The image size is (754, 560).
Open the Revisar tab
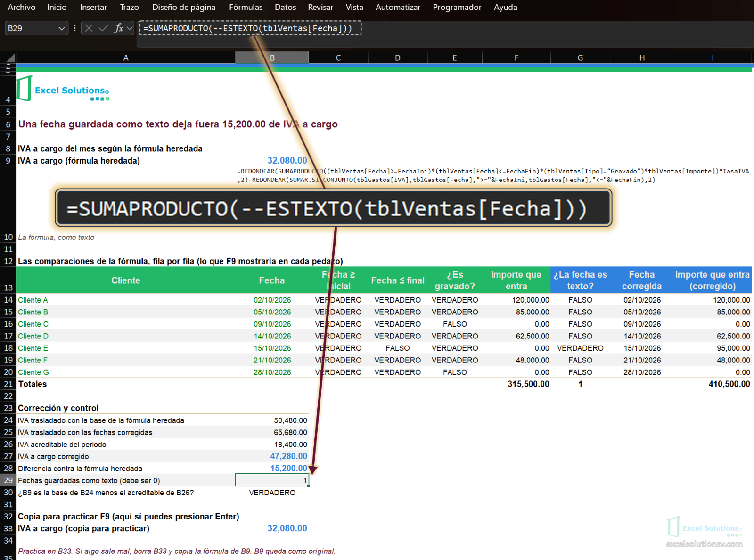[x=320, y=7]
